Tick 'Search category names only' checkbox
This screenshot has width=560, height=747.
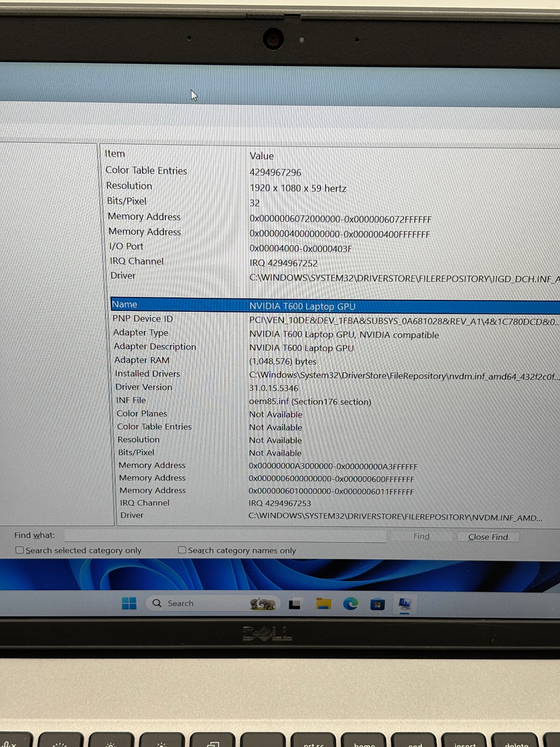click(x=182, y=550)
